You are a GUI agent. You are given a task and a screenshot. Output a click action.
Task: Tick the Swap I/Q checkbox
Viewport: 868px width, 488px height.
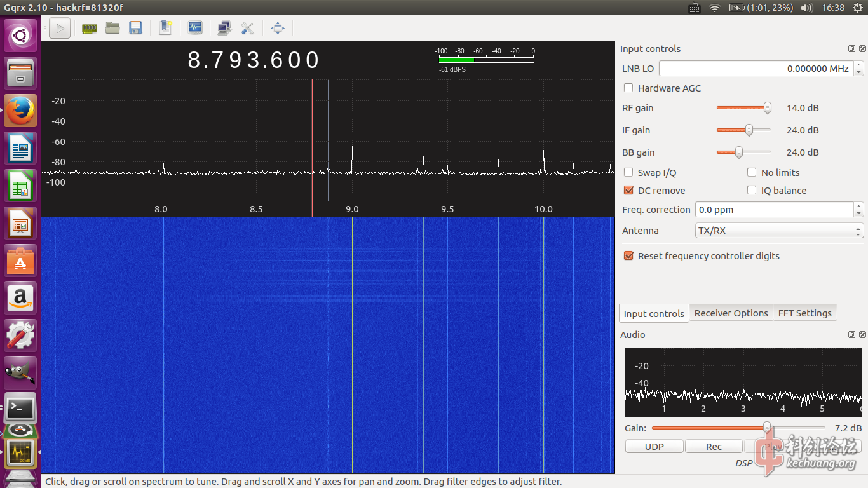[628, 172]
